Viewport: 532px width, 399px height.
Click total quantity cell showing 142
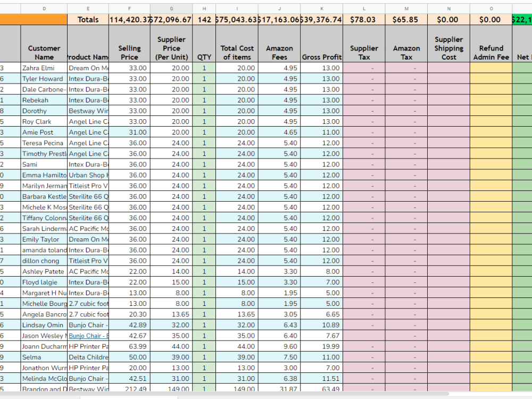click(x=204, y=20)
